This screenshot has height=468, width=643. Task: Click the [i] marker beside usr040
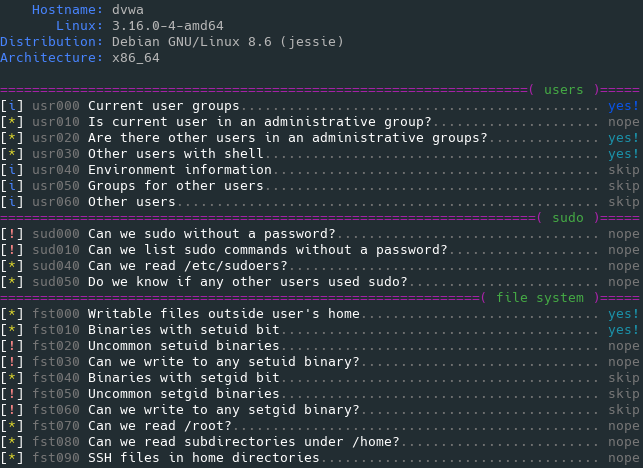click(12, 170)
